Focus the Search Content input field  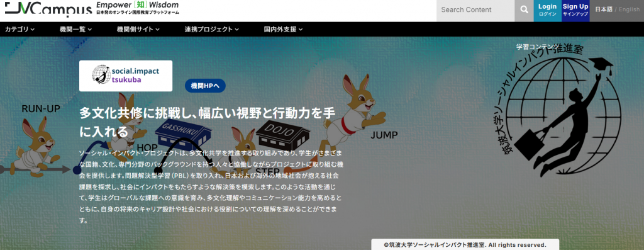click(475, 10)
